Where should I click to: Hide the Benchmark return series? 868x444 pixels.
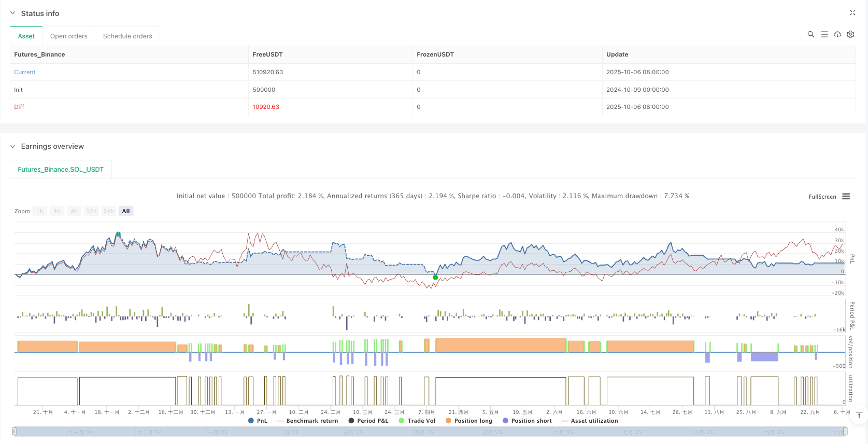click(x=307, y=421)
